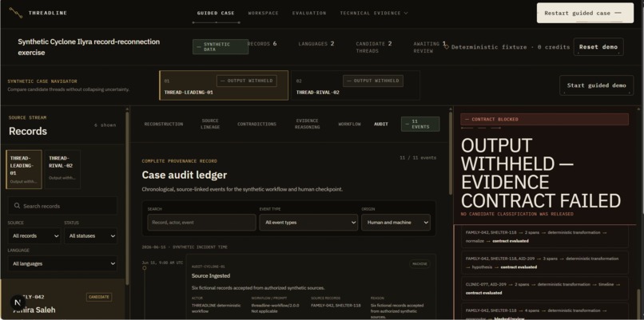Image resolution: width=644 pixels, height=320 pixels.
Task: Click the Synthetic Data badge
Action: pyautogui.click(x=221, y=47)
